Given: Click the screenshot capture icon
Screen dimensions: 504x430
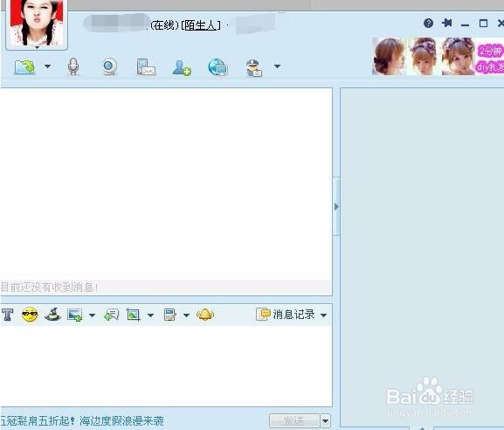Looking at the screenshot, I should click(133, 315).
